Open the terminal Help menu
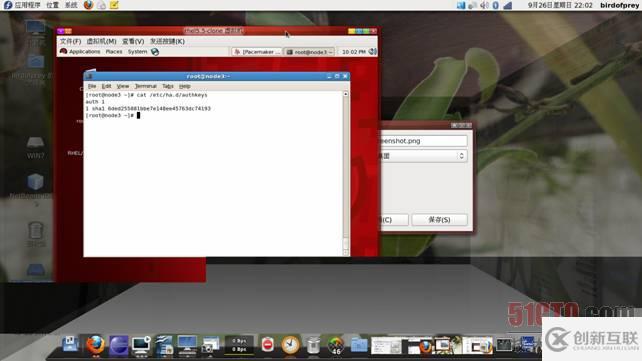This screenshot has height=361, width=642. 185,86
